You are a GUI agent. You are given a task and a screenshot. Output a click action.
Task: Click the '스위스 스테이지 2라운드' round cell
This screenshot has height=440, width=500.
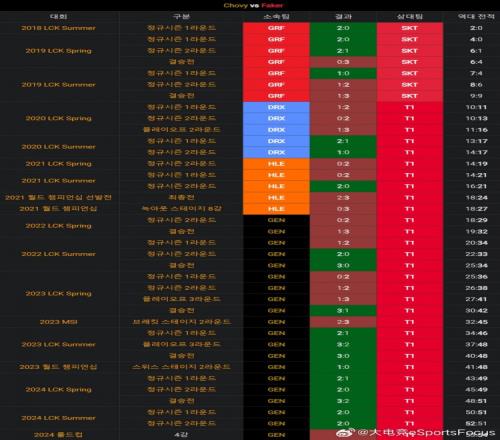[x=181, y=367]
